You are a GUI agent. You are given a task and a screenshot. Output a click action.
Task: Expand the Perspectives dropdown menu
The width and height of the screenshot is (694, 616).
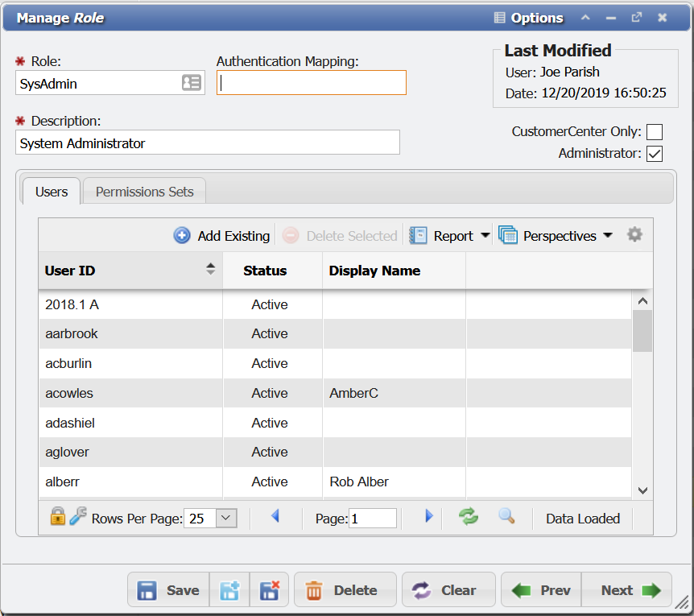point(608,236)
